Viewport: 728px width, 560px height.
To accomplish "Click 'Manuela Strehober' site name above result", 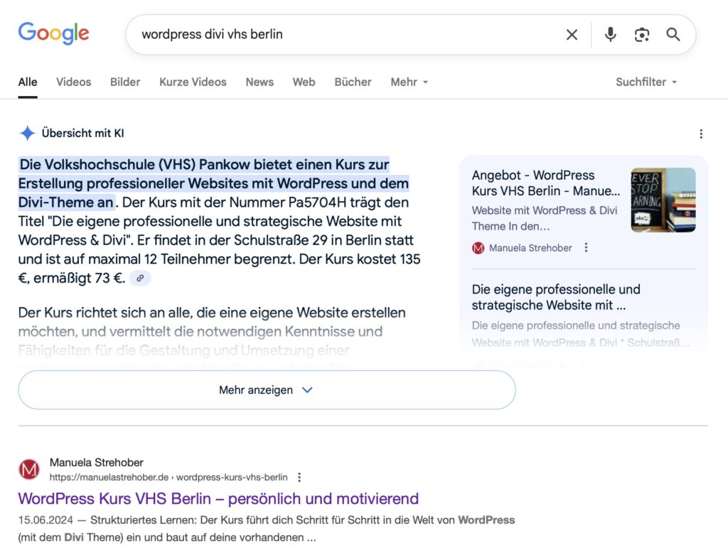I will pyautogui.click(x=97, y=462).
